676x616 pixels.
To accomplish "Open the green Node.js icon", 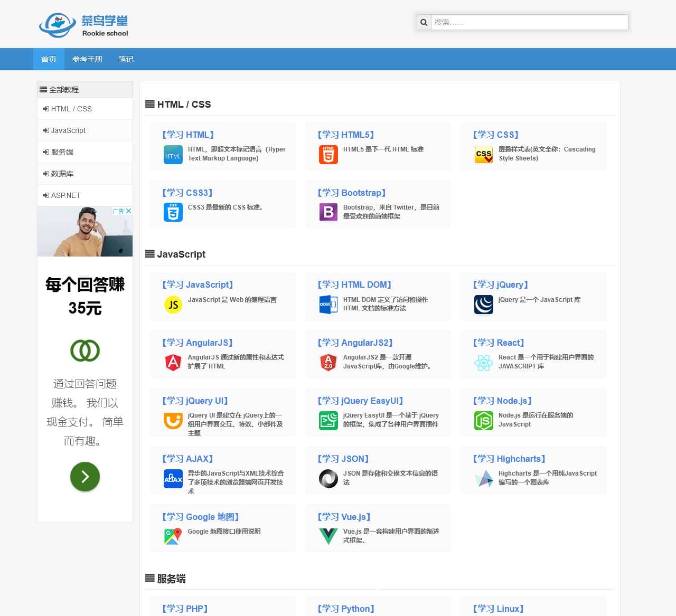I will coord(483,421).
